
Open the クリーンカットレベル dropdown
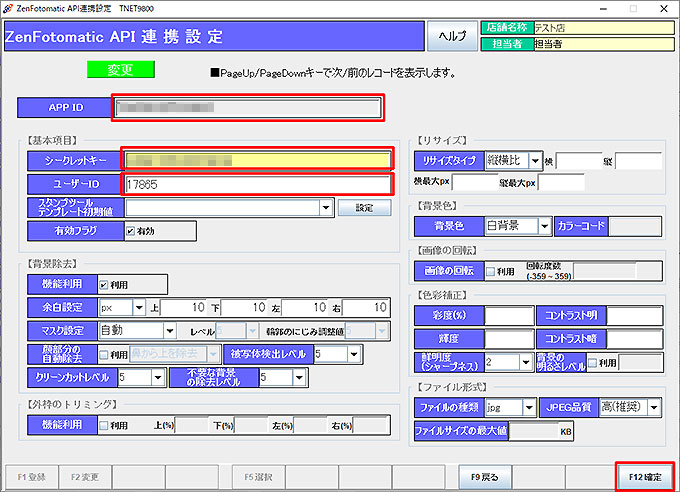click(x=158, y=377)
